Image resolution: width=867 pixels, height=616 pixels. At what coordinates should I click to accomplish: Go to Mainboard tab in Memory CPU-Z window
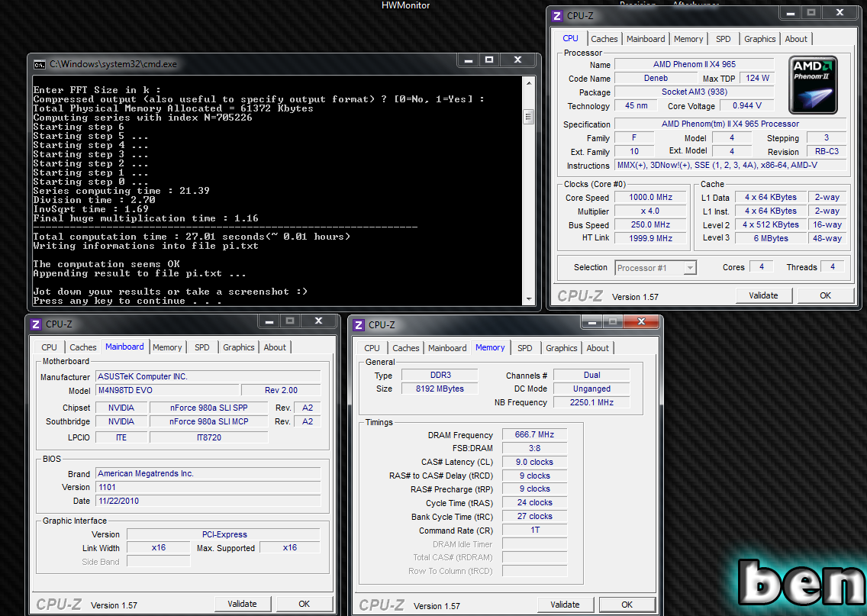[x=447, y=348]
